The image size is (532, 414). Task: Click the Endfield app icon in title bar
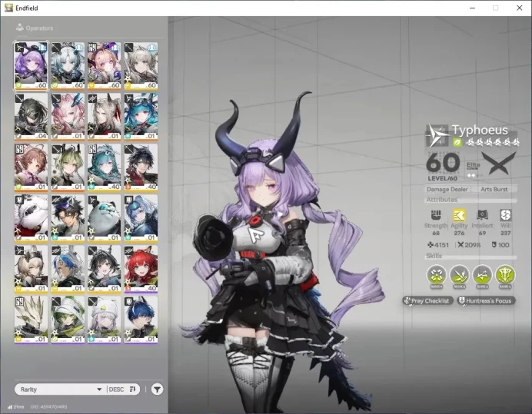8,8
